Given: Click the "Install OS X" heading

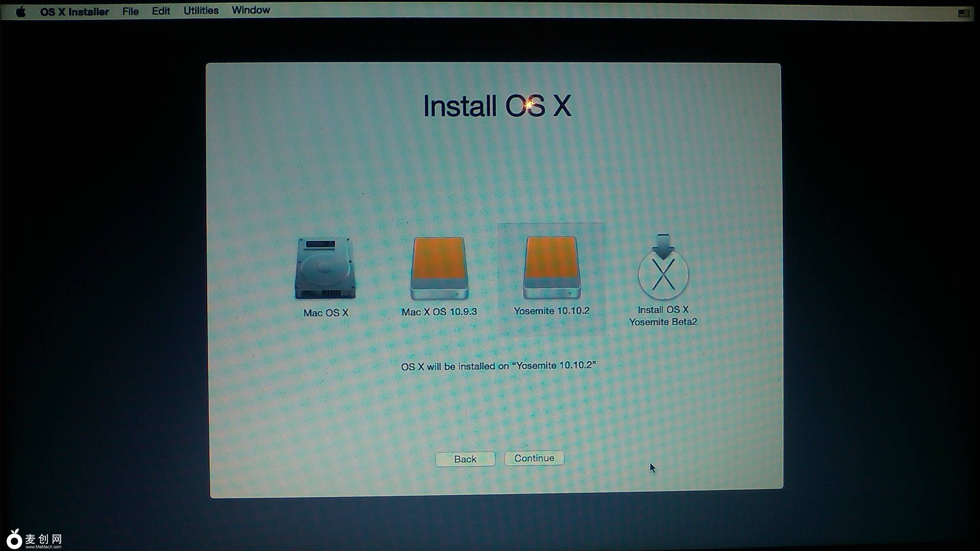Looking at the screenshot, I should click(497, 106).
